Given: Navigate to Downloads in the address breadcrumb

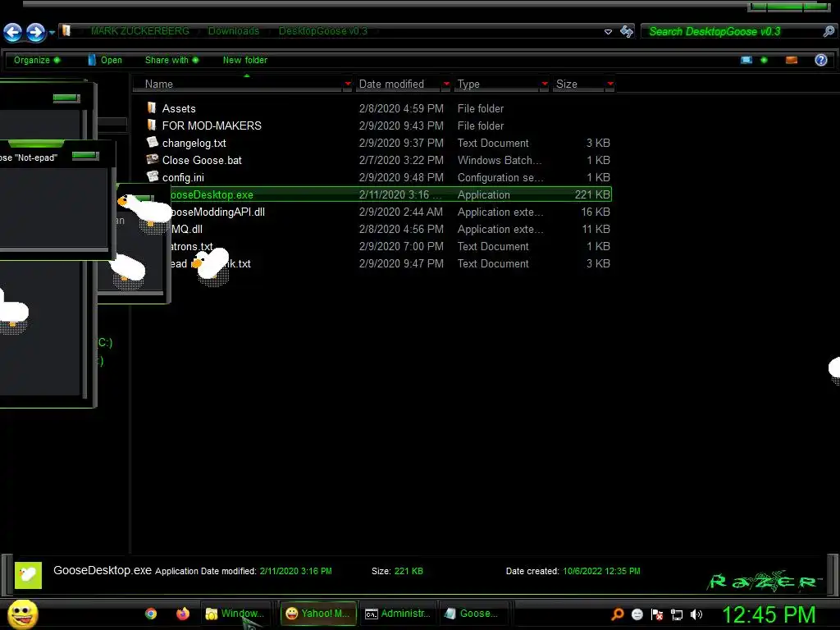Looking at the screenshot, I should 234,31.
